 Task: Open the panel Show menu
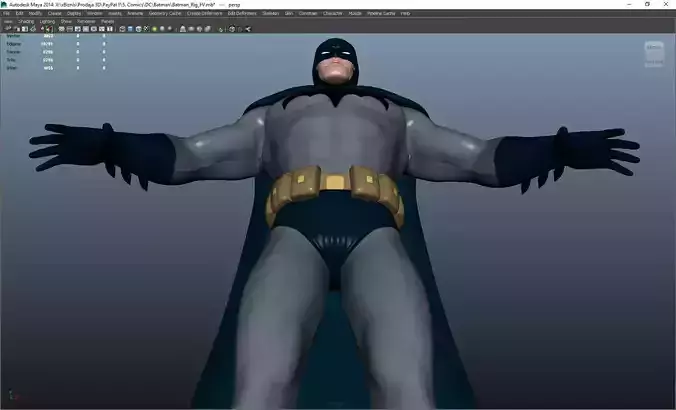pos(66,21)
